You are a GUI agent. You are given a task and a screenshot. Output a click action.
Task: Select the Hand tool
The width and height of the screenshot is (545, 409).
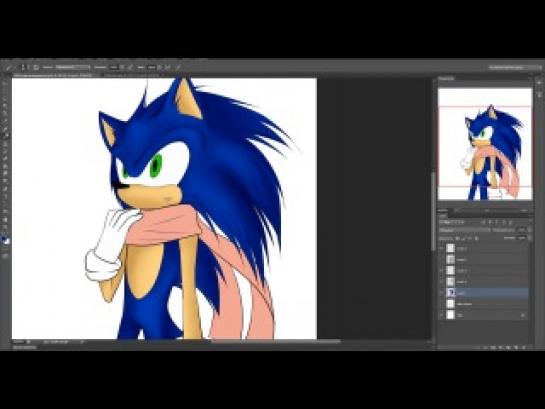[x=6, y=220]
